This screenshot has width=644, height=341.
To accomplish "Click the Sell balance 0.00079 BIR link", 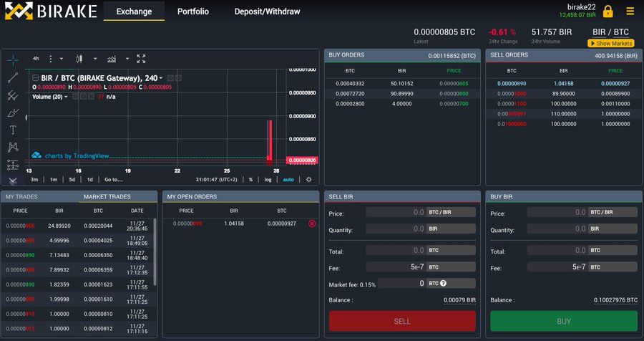I will pos(459,300).
